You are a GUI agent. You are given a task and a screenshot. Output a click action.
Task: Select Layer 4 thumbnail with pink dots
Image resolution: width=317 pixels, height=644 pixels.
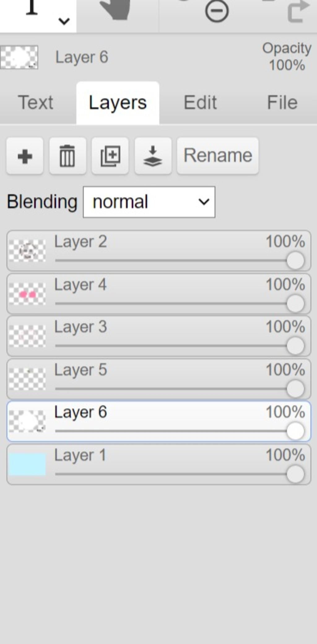(x=27, y=294)
